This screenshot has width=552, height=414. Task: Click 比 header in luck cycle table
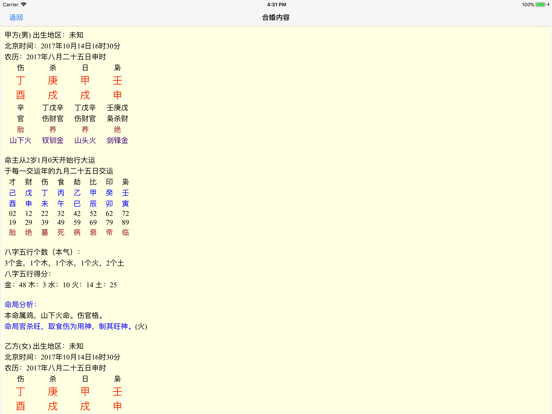[93, 182]
